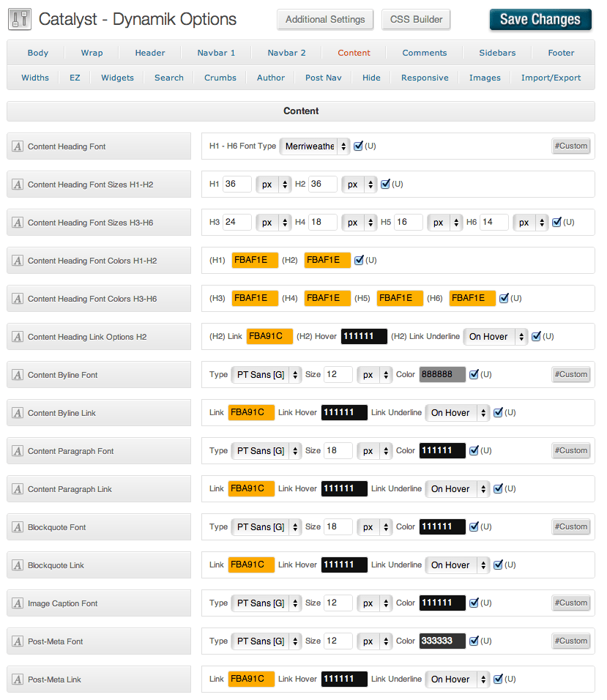The width and height of the screenshot is (607, 700).
Task: Toggle the Post-Meta Font row checkbox
Action: [x=474, y=641]
